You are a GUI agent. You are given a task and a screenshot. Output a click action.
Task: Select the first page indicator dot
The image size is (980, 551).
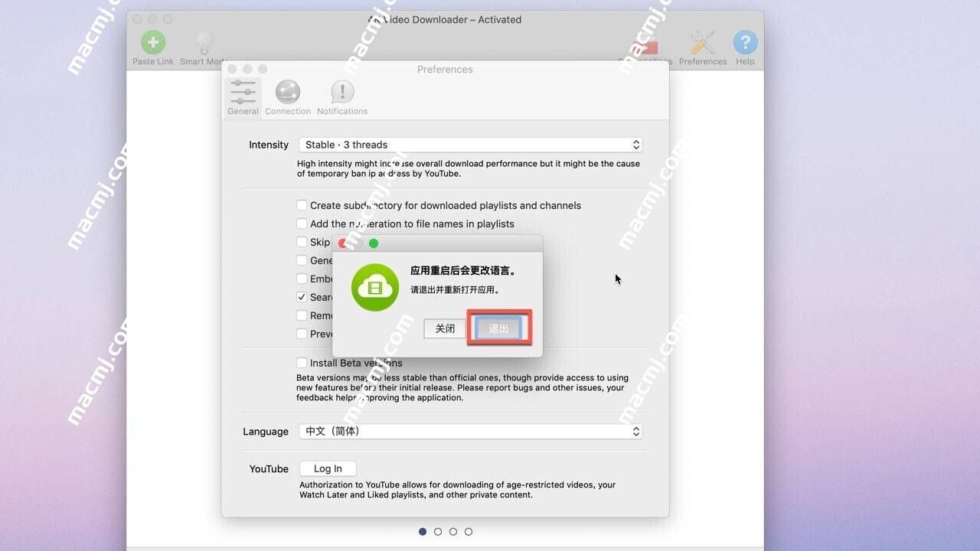423,531
